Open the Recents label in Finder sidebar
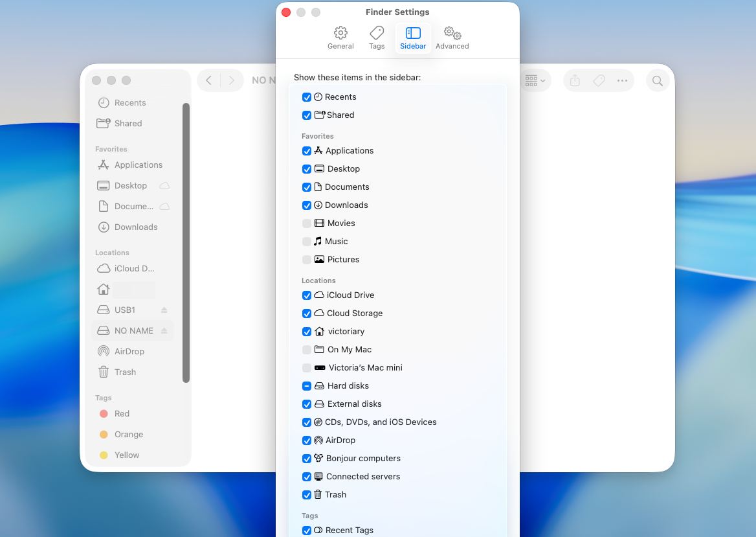Image resolution: width=756 pixels, height=537 pixels. (x=129, y=103)
